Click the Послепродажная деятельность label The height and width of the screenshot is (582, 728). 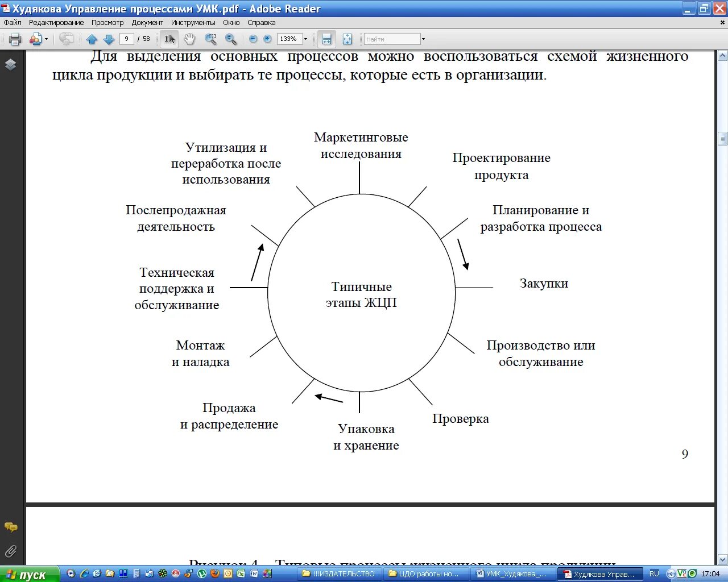pos(176,218)
